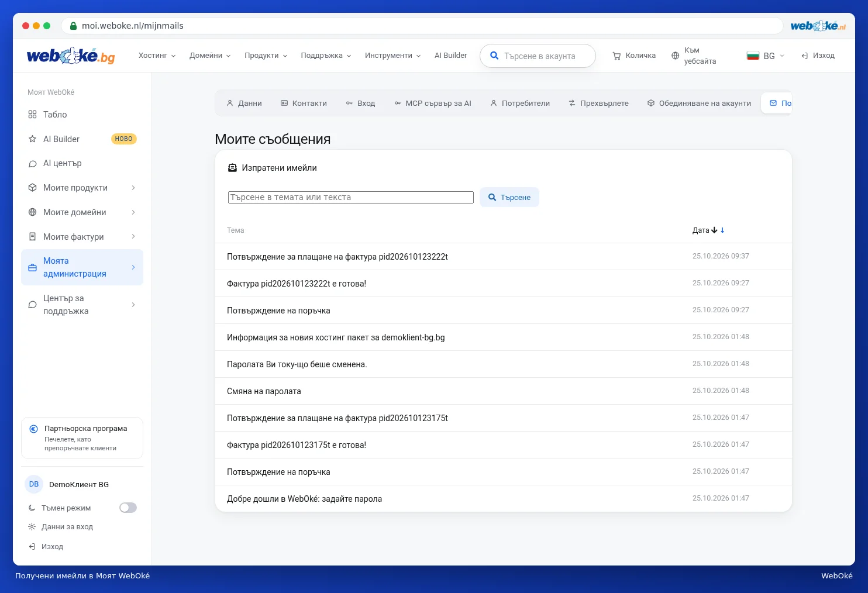868x593 pixels.
Task: Click the Партньорска програма euro icon
Action: pyautogui.click(x=34, y=429)
